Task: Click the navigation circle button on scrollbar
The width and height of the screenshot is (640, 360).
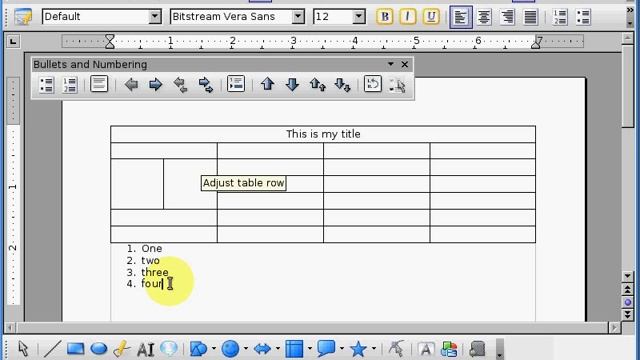Action: point(628,302)
